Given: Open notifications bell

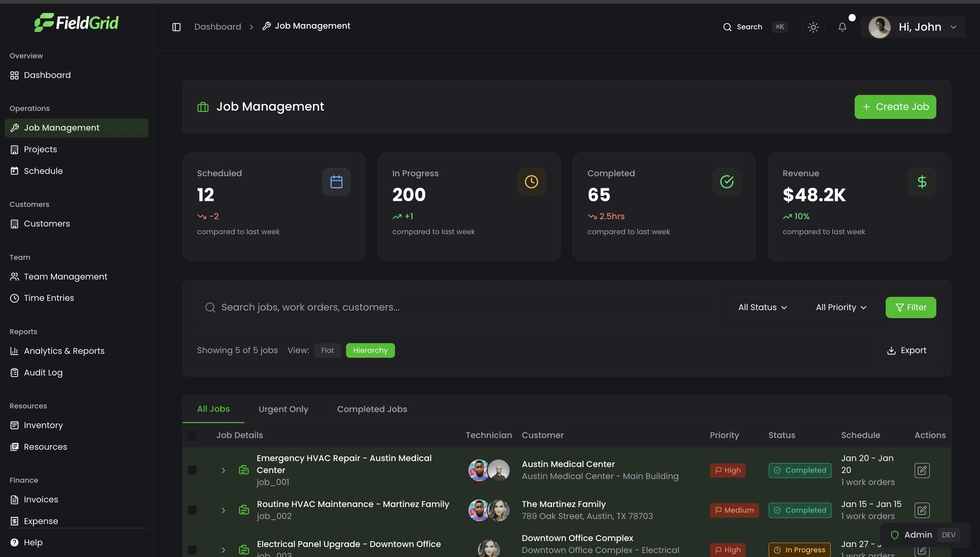Looking at the screenshot, I should tap(842, 27).
